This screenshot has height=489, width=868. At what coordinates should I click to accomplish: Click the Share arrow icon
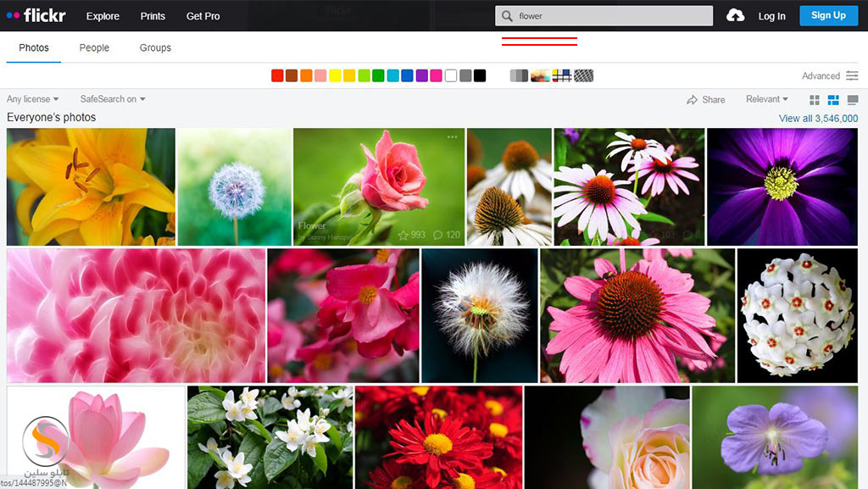[693, 99]
